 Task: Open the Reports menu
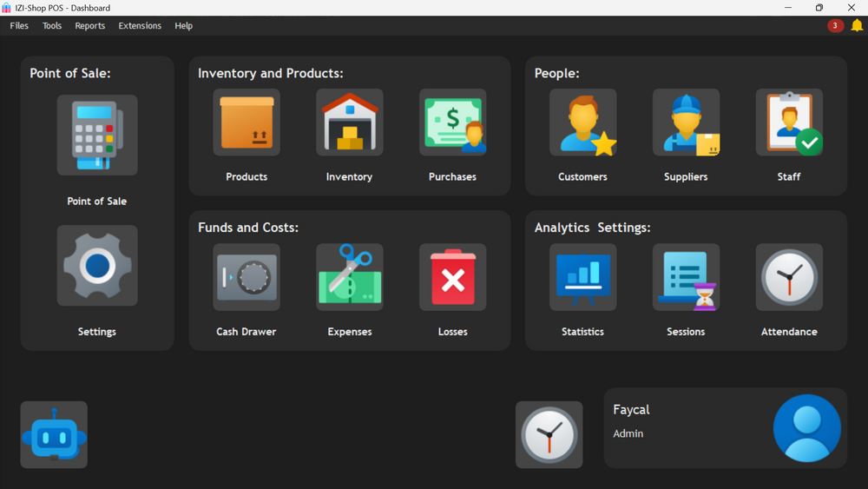pos(89,25)
